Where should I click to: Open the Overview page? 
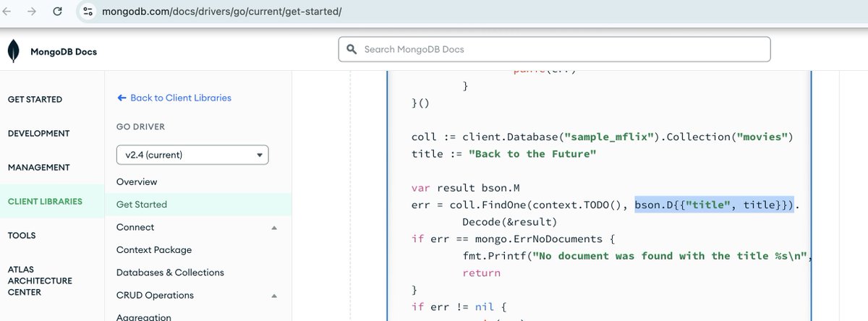coord(137,181)
